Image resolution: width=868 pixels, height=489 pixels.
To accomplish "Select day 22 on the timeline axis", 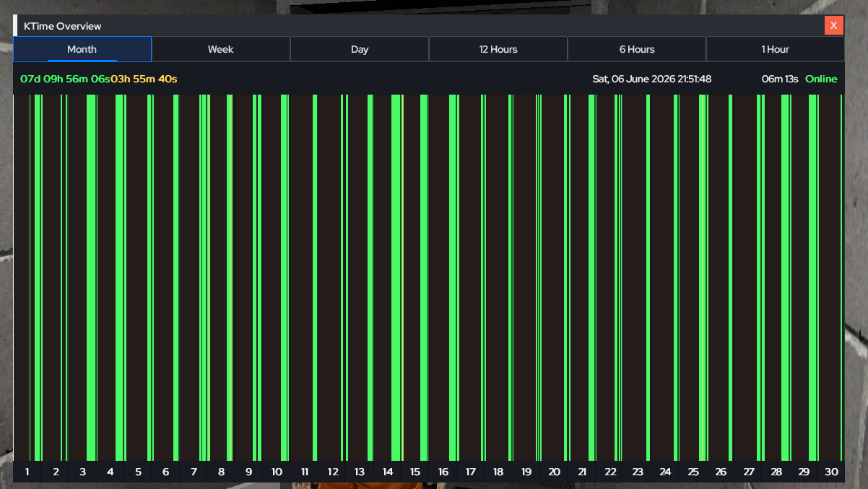I will [x=610, y=472].
